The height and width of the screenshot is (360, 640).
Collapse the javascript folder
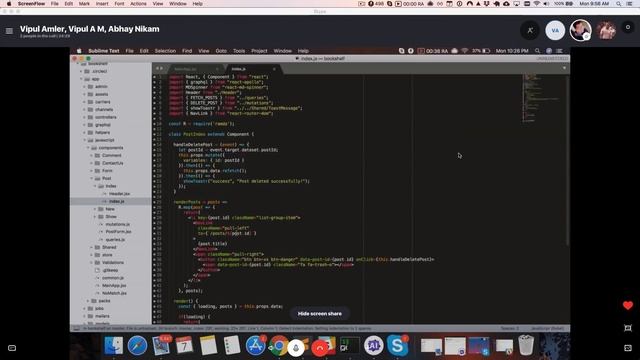[x=85, y=140]
